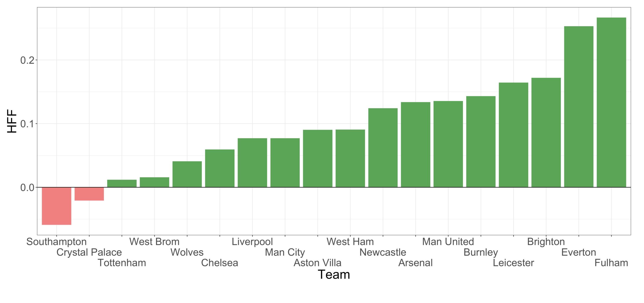The height and width of the screenshot is (303, 644).
Task: Click the Newcastle bar
Action: click(x=383, y=148)
